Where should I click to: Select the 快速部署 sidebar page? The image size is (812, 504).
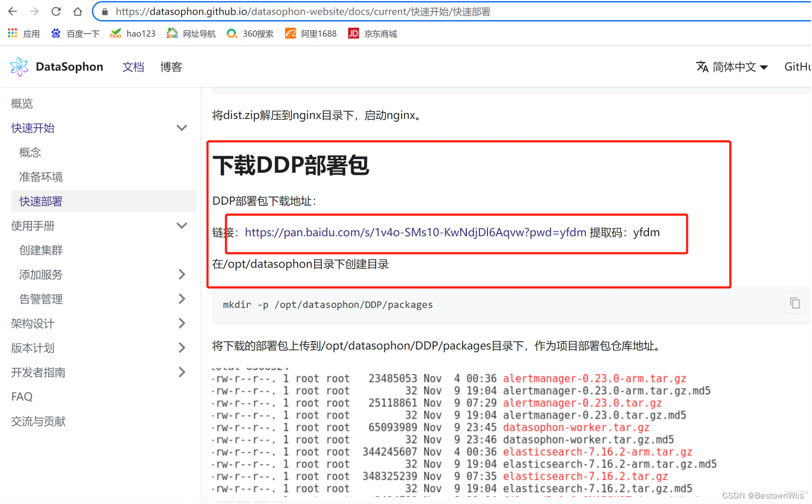click(104, 201)
